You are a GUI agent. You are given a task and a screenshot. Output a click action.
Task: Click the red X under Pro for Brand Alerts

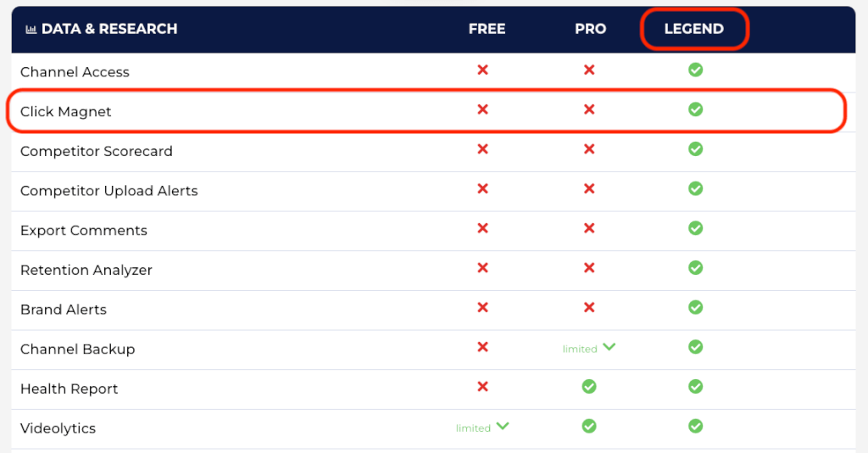589,307
